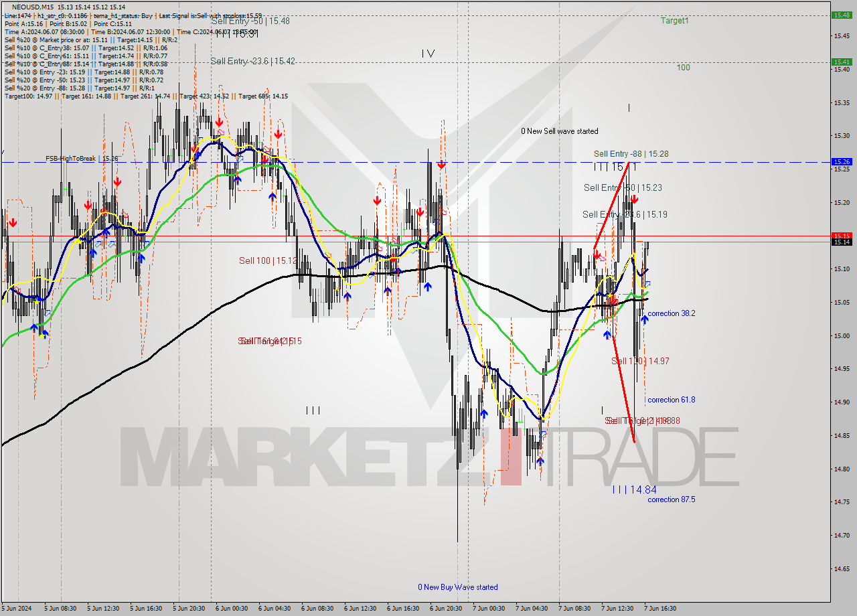
Task: Click the '6 Jun 00:30' time axis label
Action: pyautogui.click(x=232, y=609)
